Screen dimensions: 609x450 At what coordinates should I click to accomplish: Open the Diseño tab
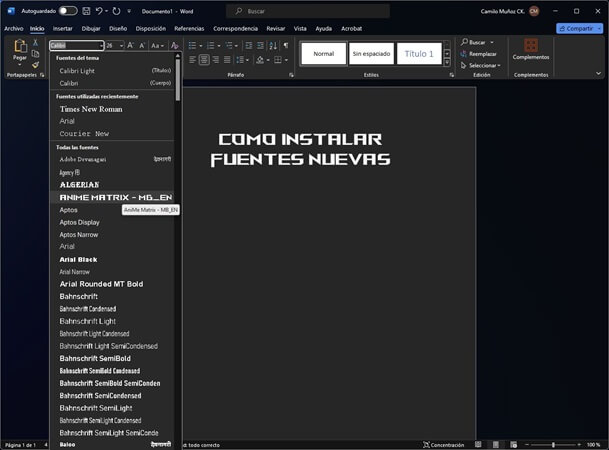118,28
